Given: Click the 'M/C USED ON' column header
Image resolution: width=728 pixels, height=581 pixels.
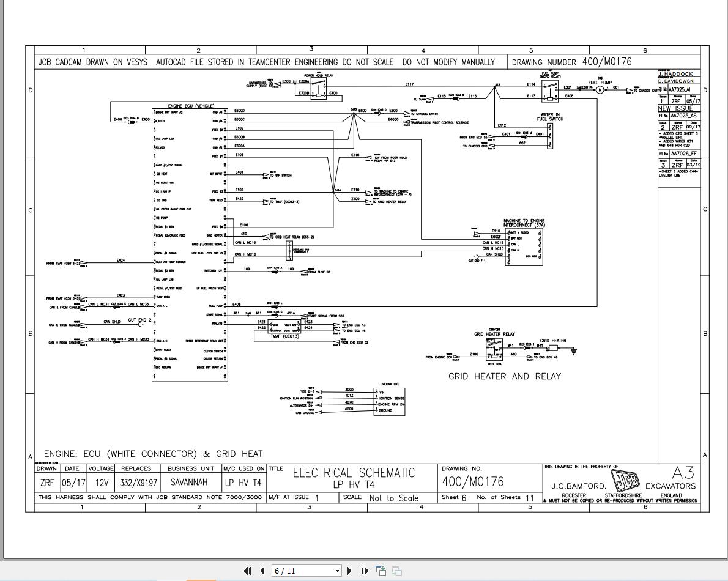Looking at the screenshot, I should [243, 468].
